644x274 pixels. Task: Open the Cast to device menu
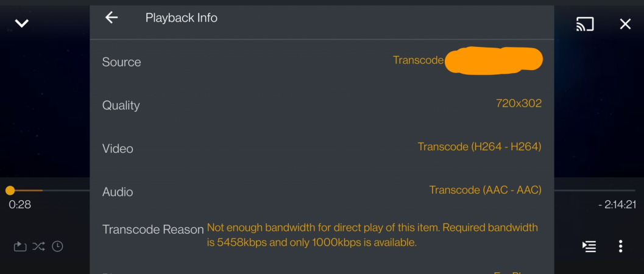[x=585, y=24]
